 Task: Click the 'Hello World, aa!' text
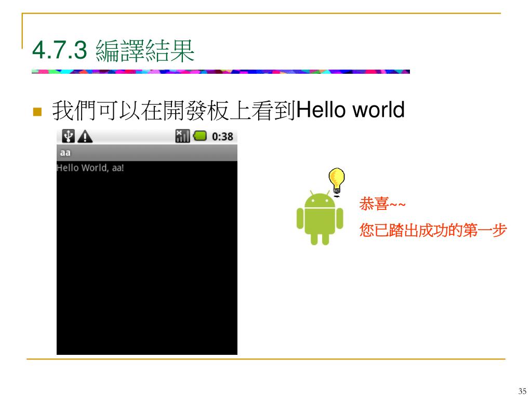[x=90, y=168]
